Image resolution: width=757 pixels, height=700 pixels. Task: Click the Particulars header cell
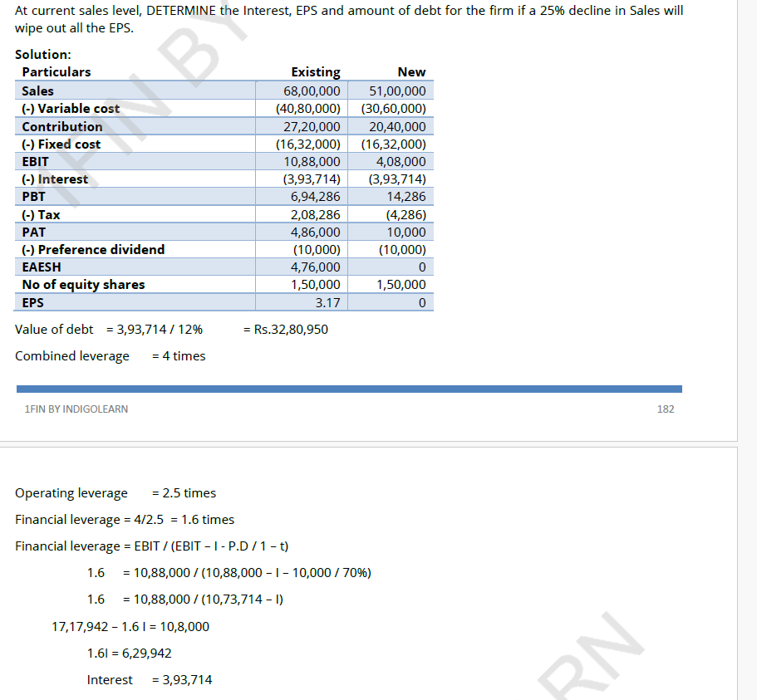tap(57, 72)
